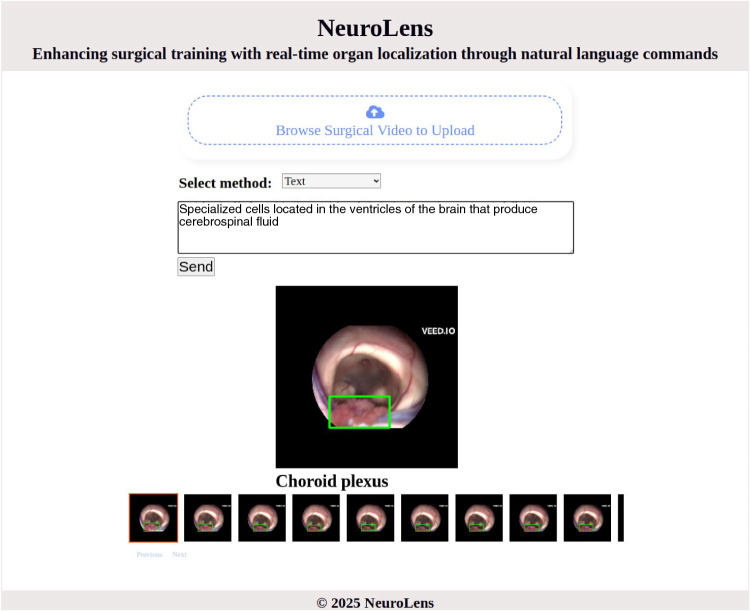The width and height of the screenshot is (750, 611).
Task: Select the third frame thumbnail
Action: point(262,518)
